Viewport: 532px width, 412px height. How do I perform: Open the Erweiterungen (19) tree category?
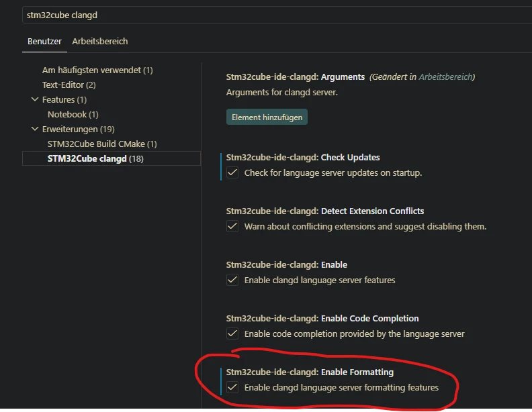pos(79,129)
